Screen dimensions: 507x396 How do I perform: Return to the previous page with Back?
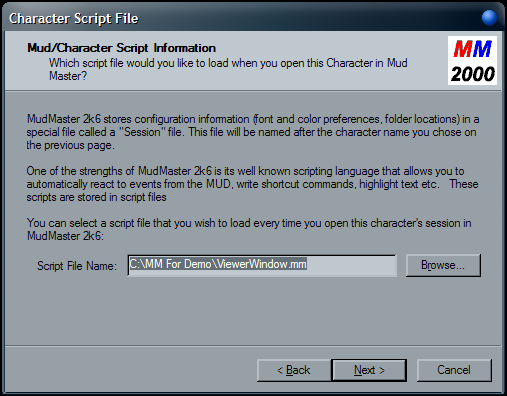tap(294, 370)
